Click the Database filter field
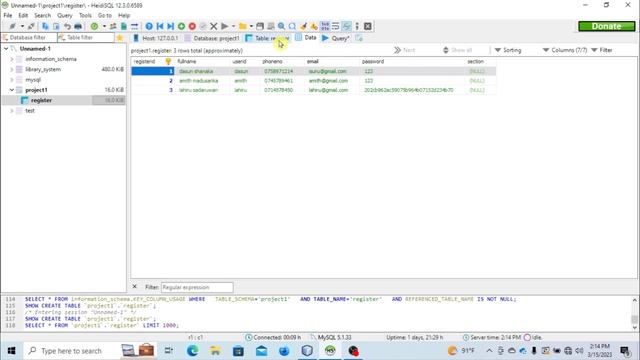Viewport: 640px width, 360px height. coord(29,38)
